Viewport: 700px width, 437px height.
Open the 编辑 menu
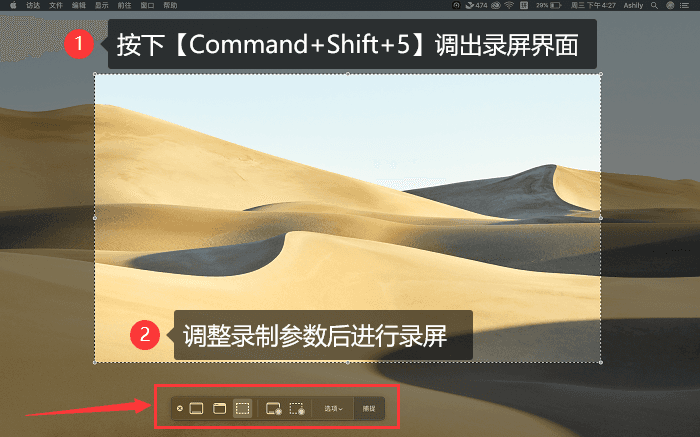click(79, 5)
